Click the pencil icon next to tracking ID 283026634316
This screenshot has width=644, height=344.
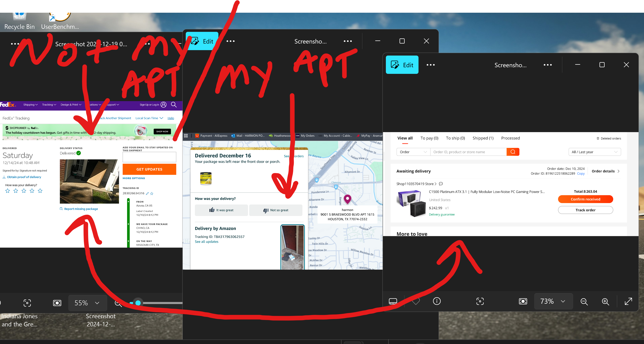click(147, 194)
